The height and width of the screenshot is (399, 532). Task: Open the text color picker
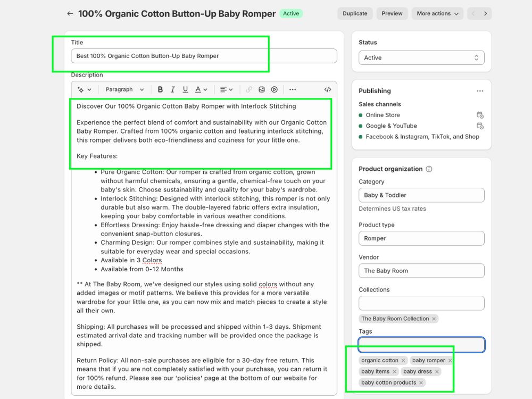[x=201, y=89]
